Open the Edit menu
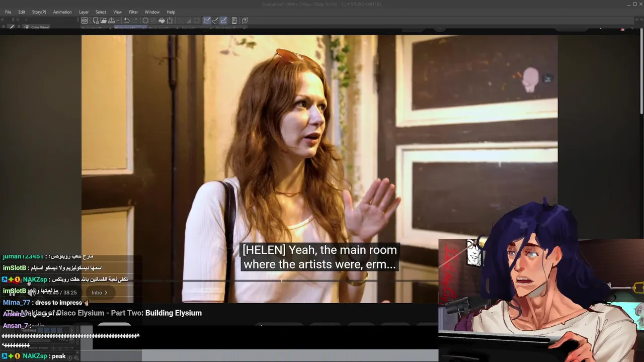The image size is (644, 362). pyautogui.click(x=22, y=12)
